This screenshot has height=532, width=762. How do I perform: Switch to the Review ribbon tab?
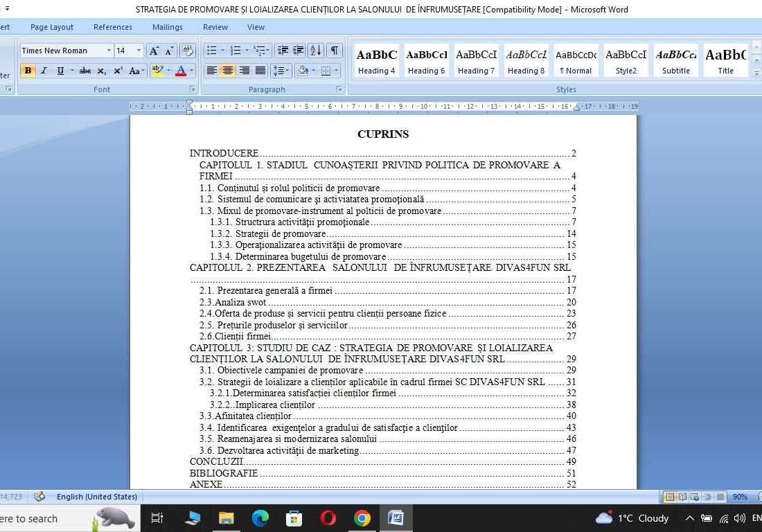215,27
